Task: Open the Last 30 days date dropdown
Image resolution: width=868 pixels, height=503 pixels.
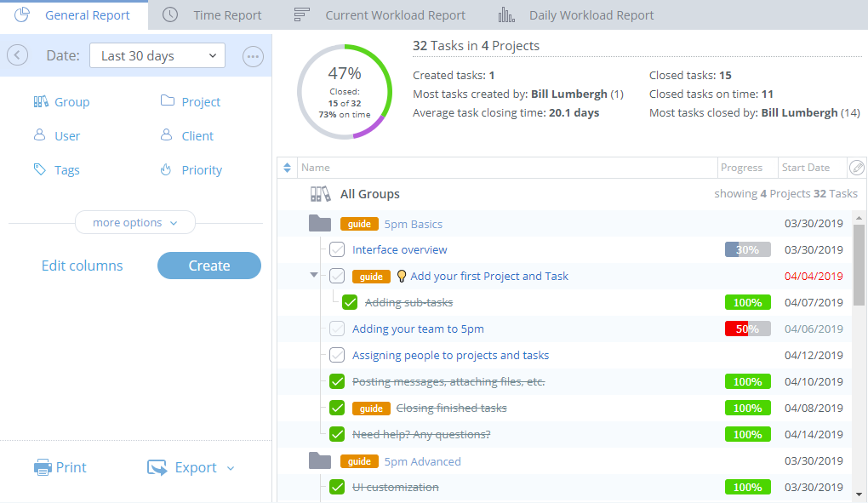Action: pyautogui.click(x=157, y=54)
